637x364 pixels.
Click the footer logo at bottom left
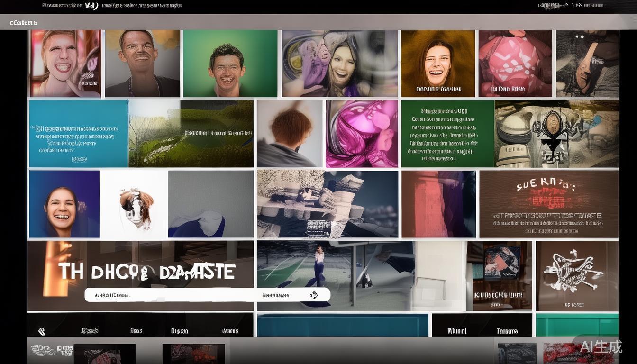pos(51,351)
